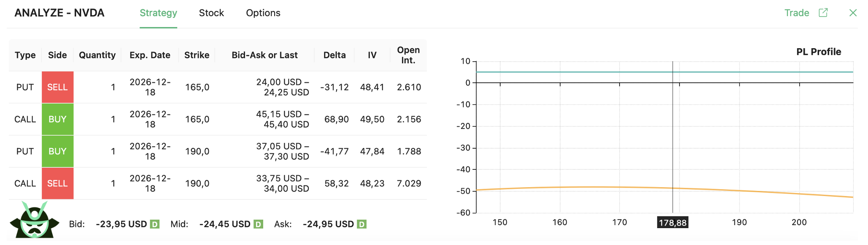Toggle SELL side on the 190 CALL leg
Viewport: 868px width, 245px height.
pos(57,183)
